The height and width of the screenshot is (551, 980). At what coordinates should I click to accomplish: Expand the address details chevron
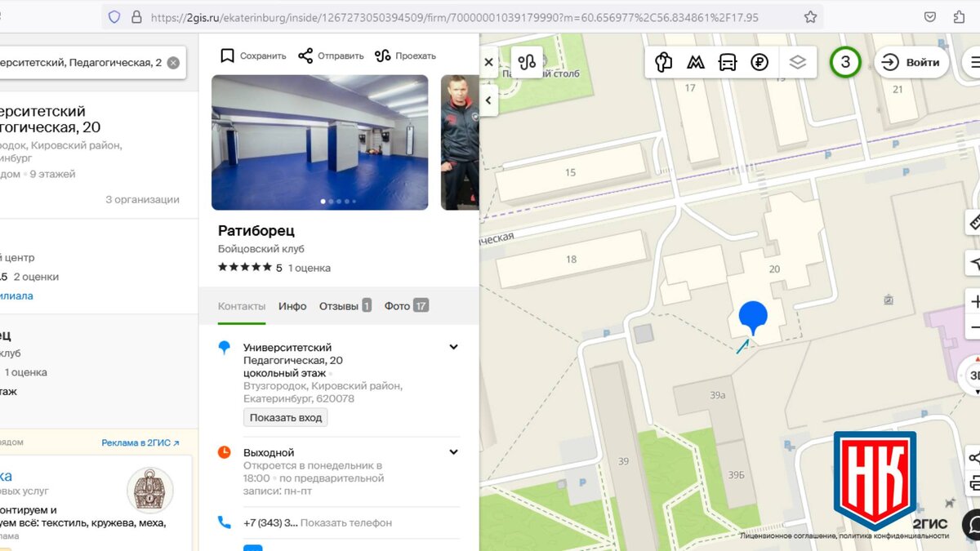453,347
